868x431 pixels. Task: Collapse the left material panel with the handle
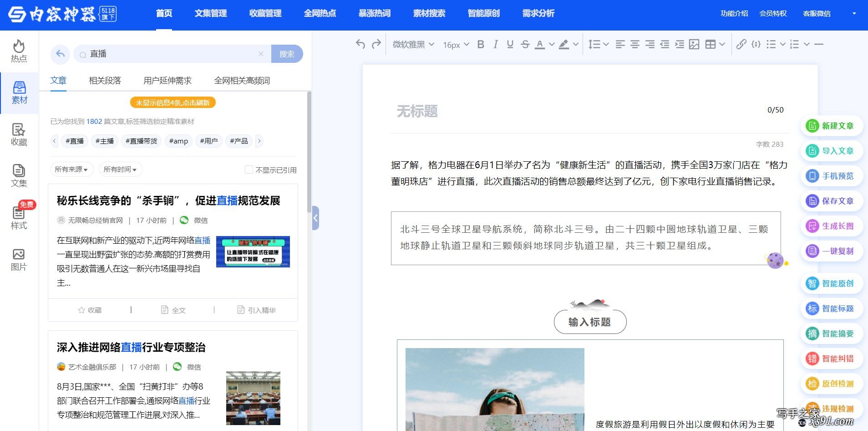315,218
